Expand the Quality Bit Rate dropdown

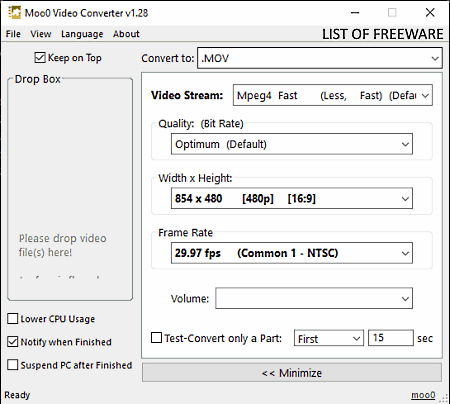(x=292, y=144)
